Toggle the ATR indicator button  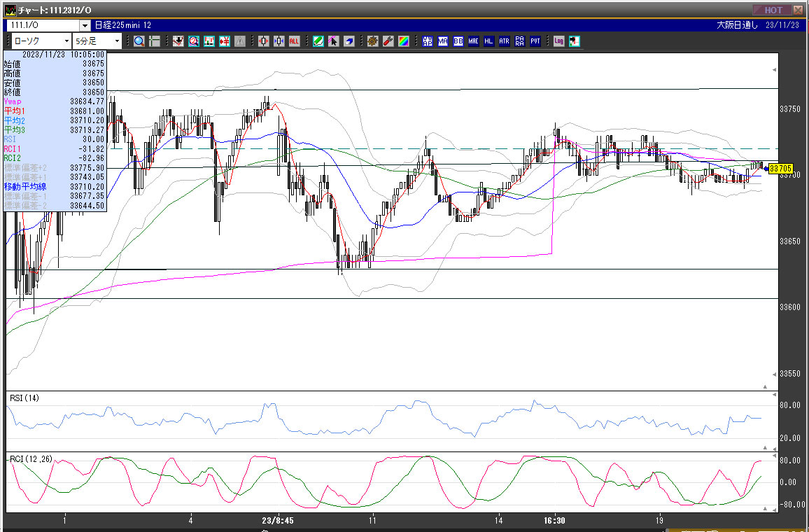pyautogui.click(x=504, y=41)
